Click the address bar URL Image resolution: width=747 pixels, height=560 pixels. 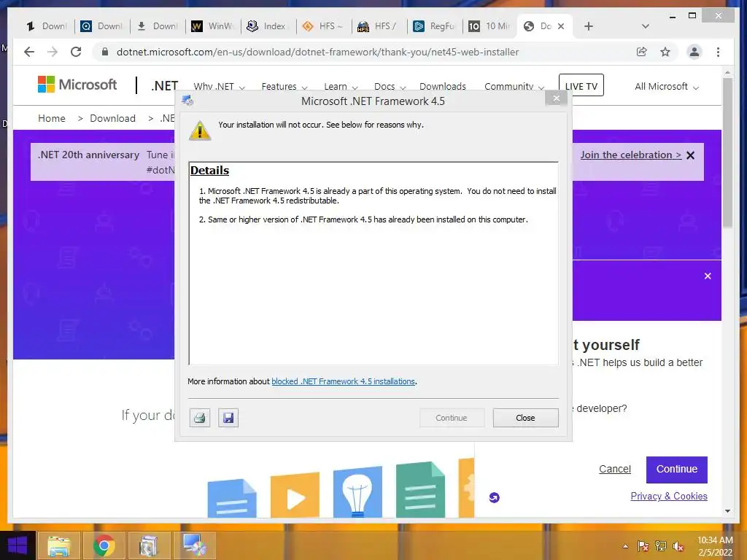[x=318, y=52]
